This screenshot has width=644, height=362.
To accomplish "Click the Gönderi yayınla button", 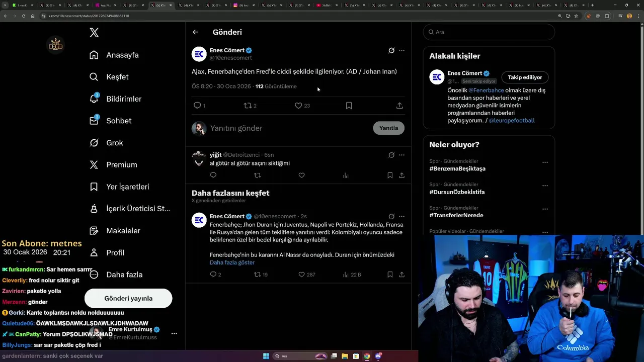I will click(128, 298).
